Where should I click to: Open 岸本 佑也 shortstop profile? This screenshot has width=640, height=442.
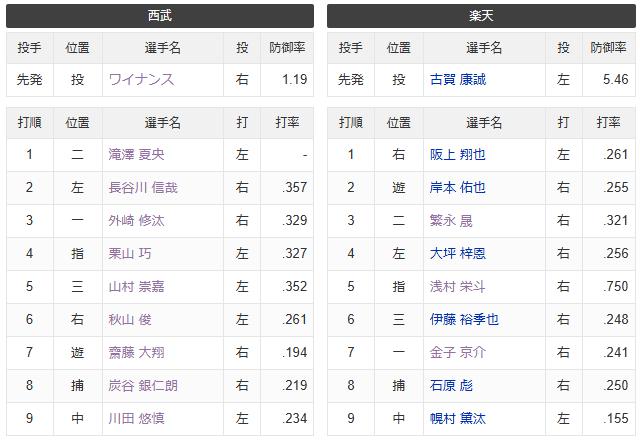[x=458, y=188]
